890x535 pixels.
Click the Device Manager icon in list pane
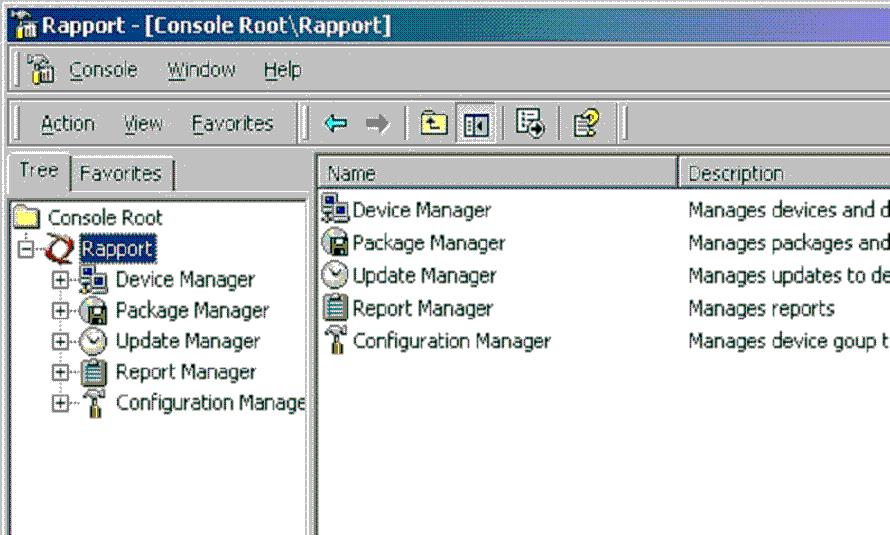pos(335,208)
